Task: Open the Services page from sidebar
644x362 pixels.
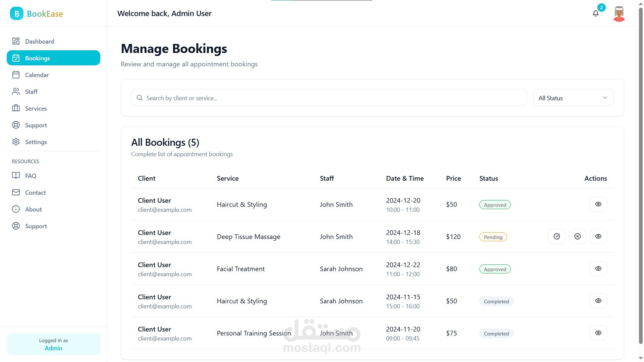Action: pos(36,108)
